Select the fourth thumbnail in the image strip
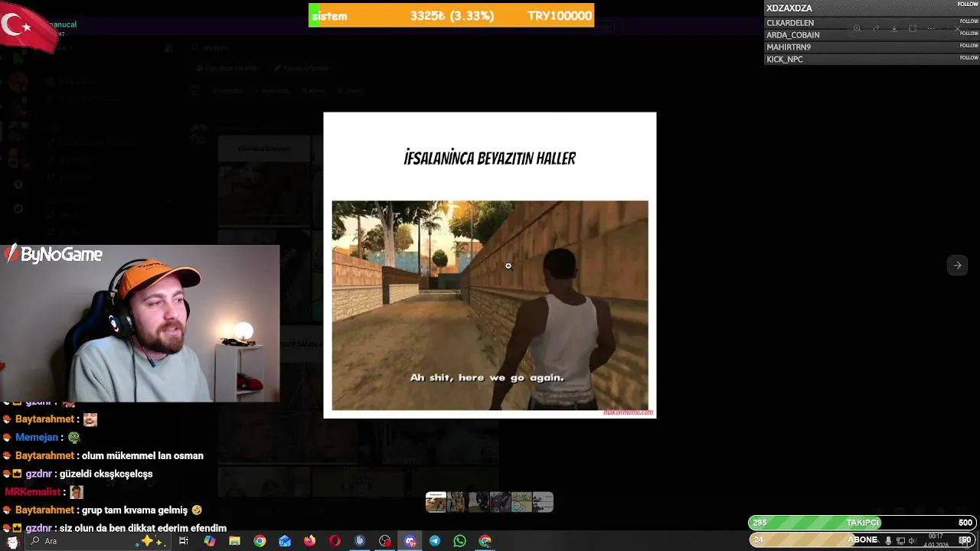The width and height of the screenshot is (980, 551). point(500,502)
